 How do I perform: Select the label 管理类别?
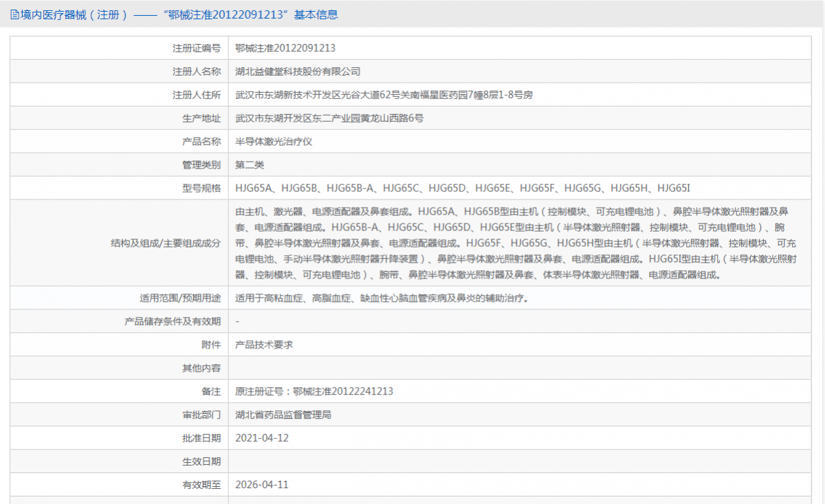pyautogui.click(x=201, y=165)
